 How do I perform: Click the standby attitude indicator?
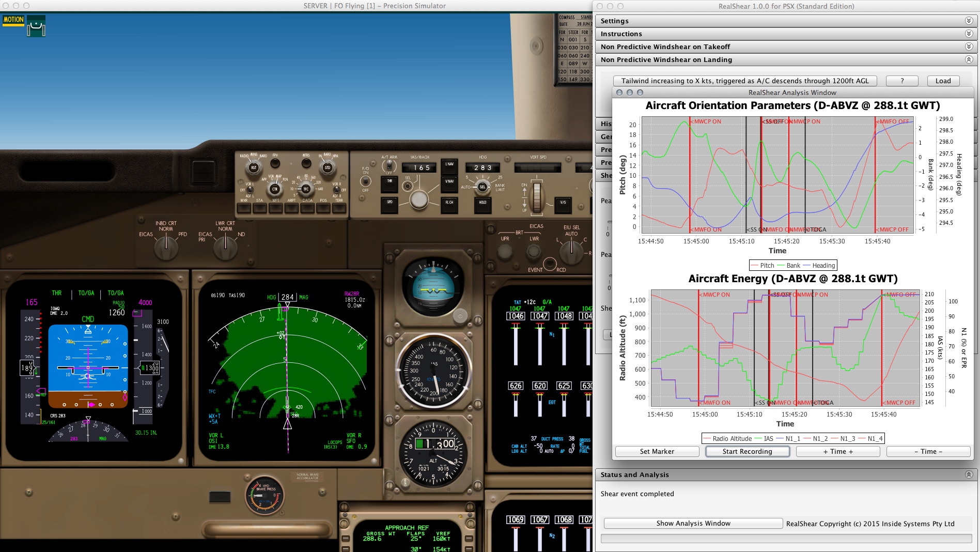click(433, 289)
